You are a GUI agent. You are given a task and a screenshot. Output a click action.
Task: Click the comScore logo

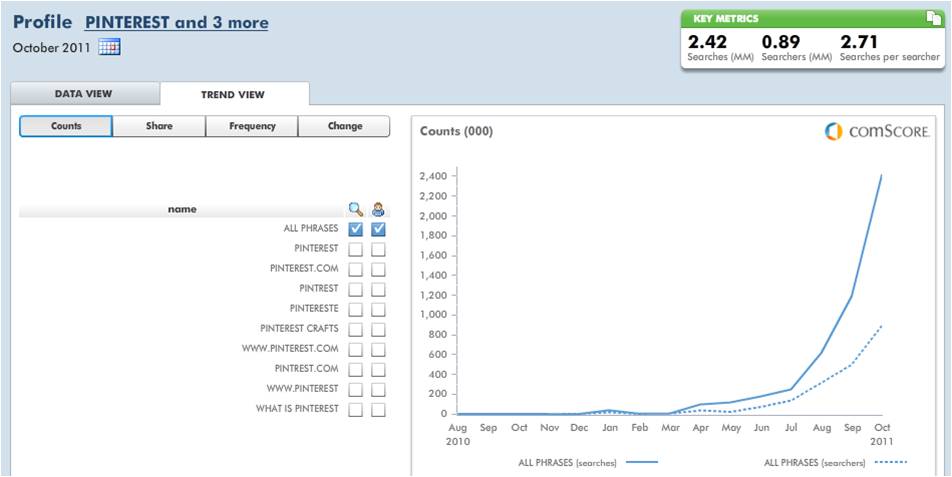(x=877, y=132)
